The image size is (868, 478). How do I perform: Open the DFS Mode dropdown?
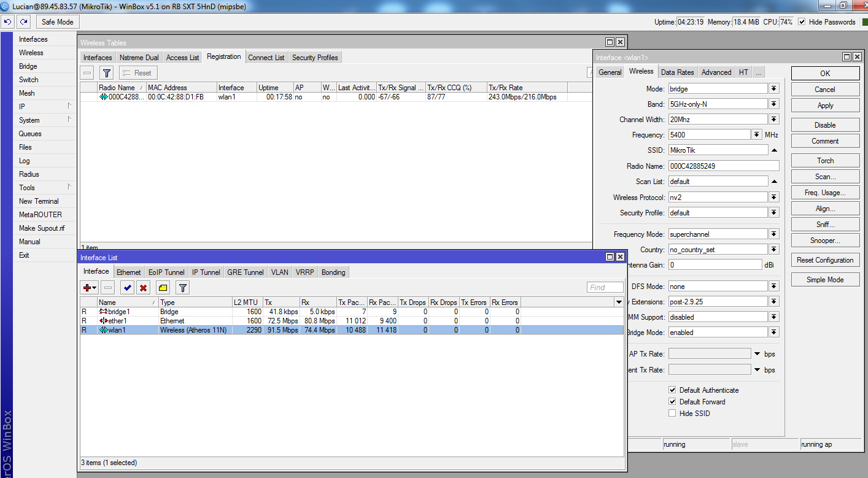click(x=774, y=287)
